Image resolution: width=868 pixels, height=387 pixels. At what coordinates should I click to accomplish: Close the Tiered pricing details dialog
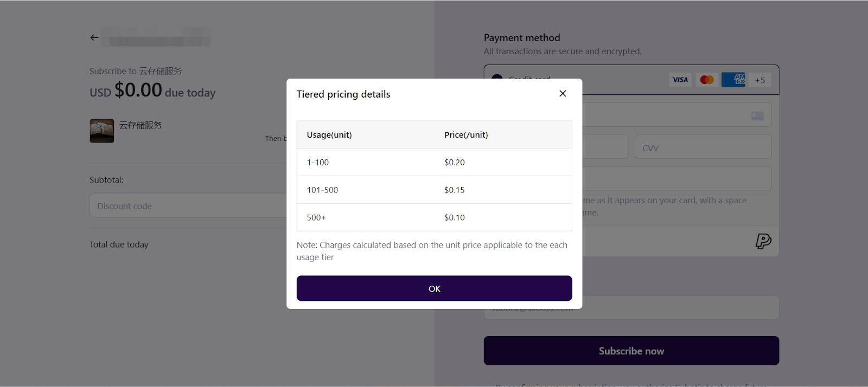click(563, 93)
